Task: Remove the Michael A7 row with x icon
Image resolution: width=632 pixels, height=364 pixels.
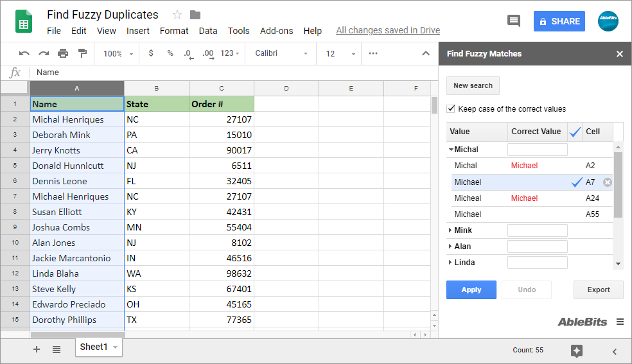Action: [x=608, y=182]
